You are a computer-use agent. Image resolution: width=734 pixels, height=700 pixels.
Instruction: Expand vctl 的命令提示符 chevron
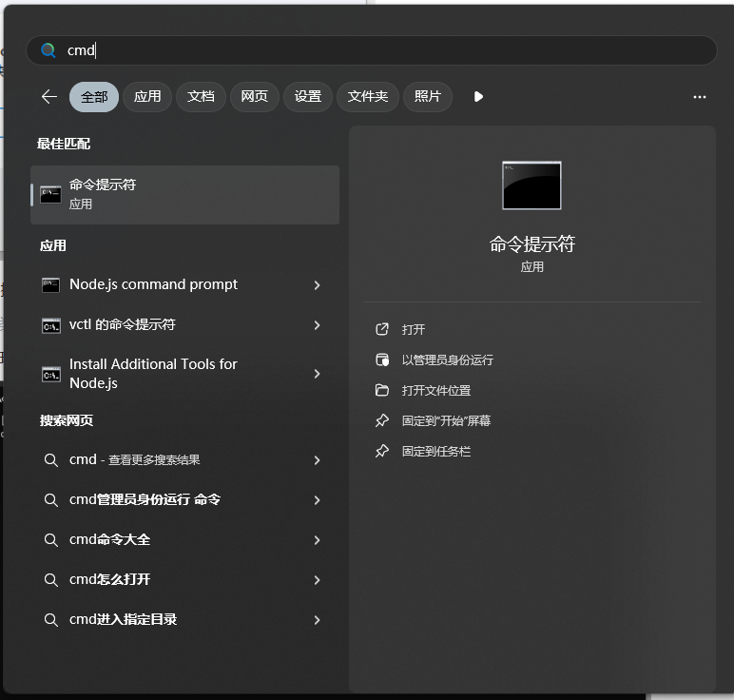coord(317,325)
